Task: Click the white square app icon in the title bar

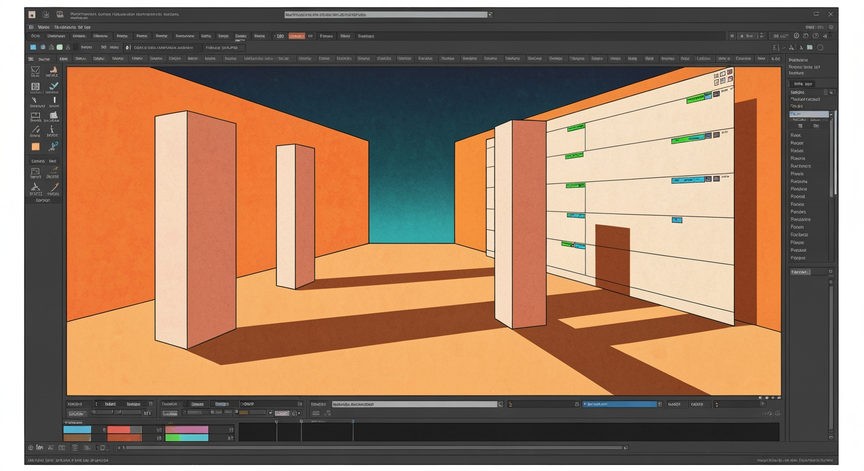Action: pos(32,15)
